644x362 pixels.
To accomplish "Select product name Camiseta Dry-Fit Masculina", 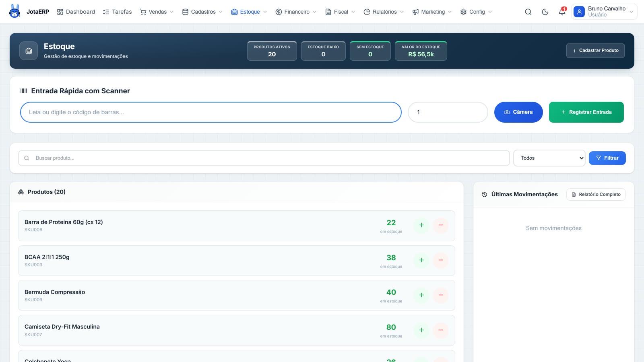I will 62,327.
